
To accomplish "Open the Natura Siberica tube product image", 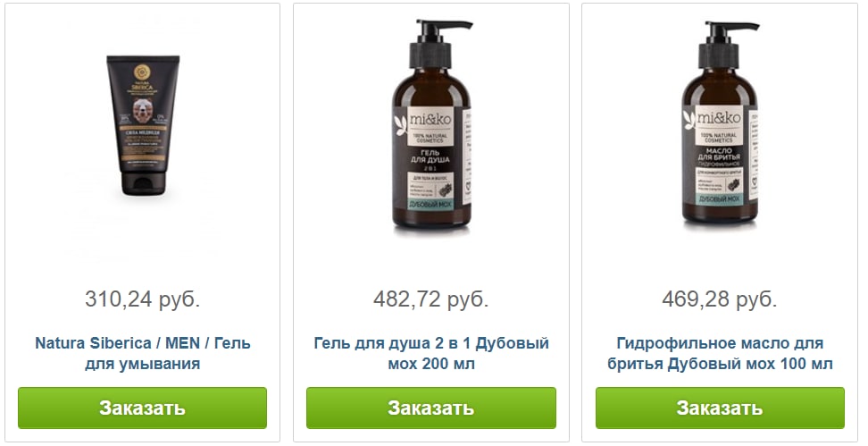I will [143, 124].
